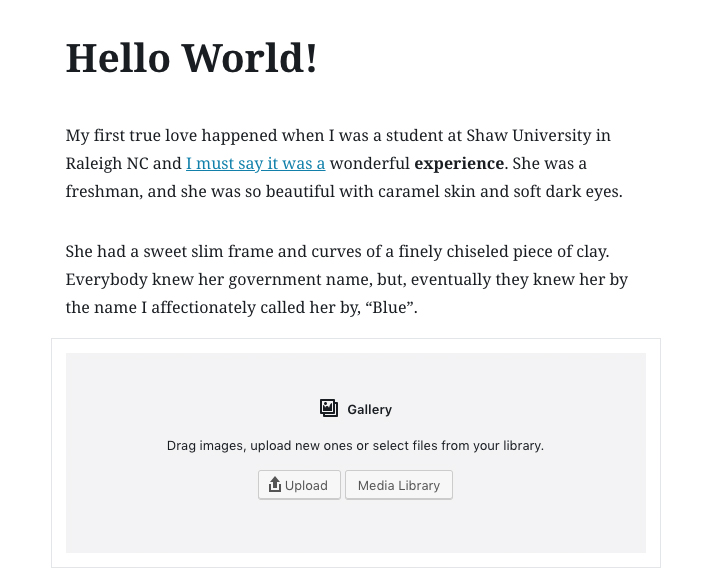
Task: Click the "Hello World!" post title
Action: click(x=192, y=58)
